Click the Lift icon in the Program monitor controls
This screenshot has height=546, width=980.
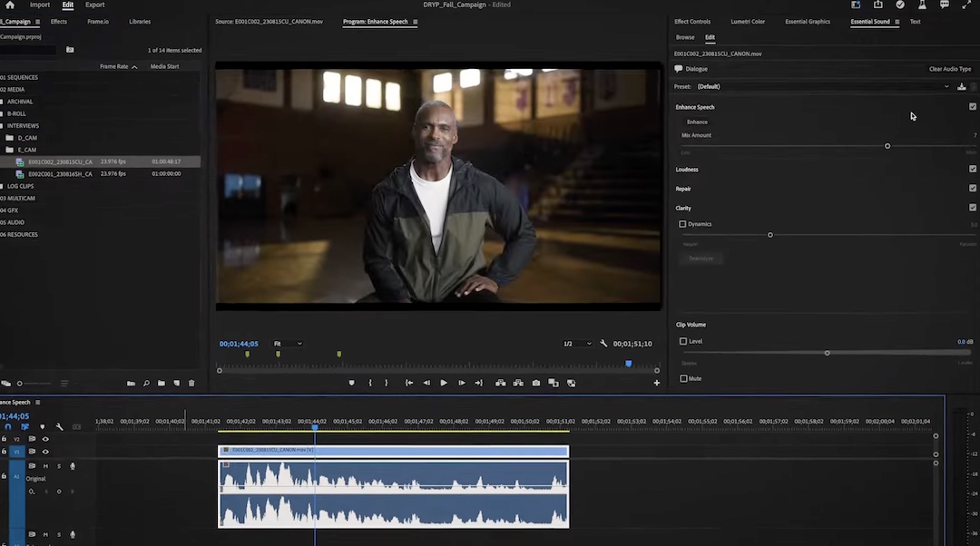click(x=500, y=383)
